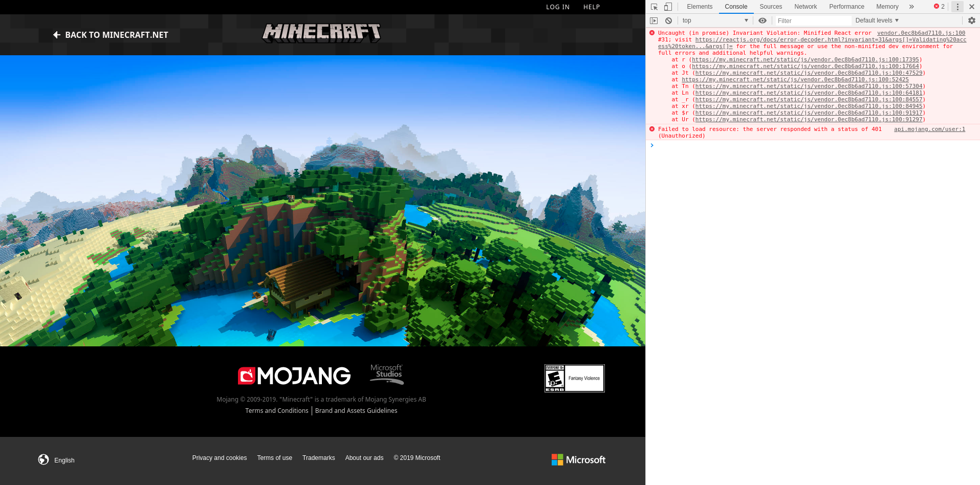
Task: Visit the Trademarks link
Action: click(319, 458)
